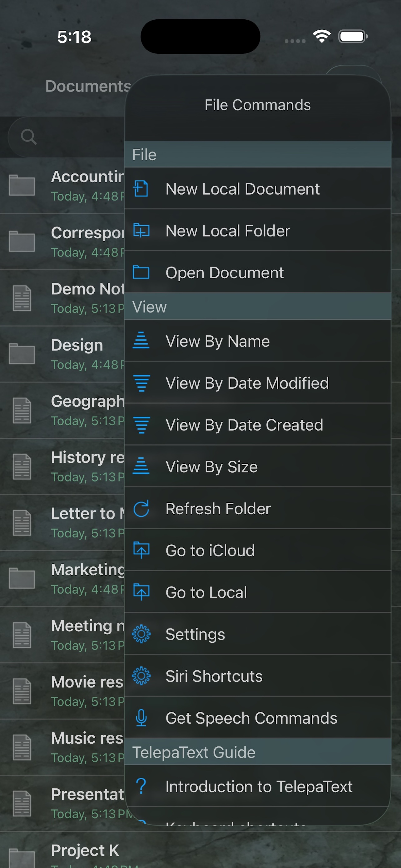Tap the Settings gear icon
This screenshot has width=401, height=868.
[x=141, y=634]
